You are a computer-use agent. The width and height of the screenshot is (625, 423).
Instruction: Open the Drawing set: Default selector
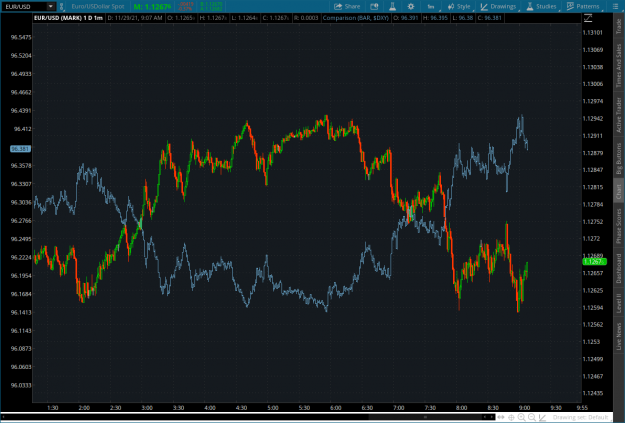pos(580,417)
